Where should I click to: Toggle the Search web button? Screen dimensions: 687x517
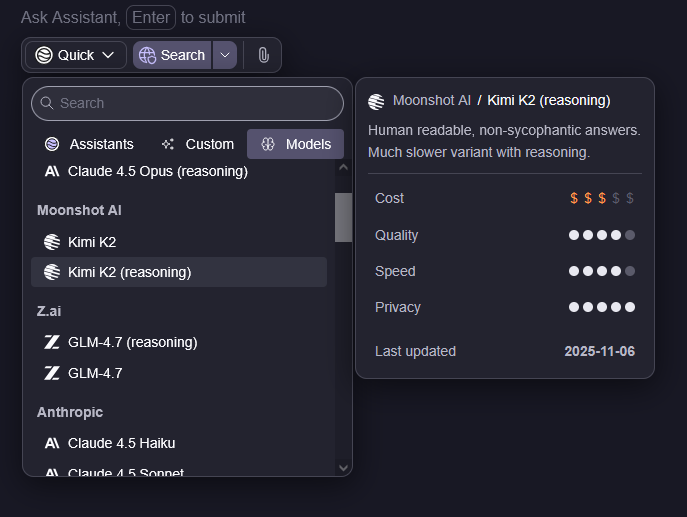coord(172,55)
